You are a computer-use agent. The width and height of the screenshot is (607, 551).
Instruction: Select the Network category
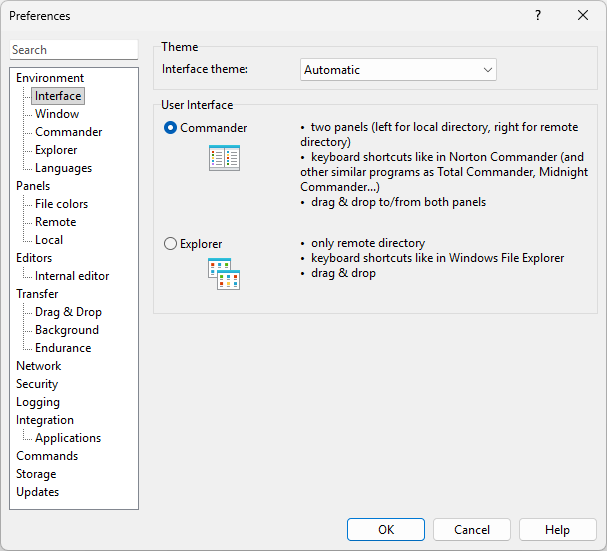(x=38, y=366)
